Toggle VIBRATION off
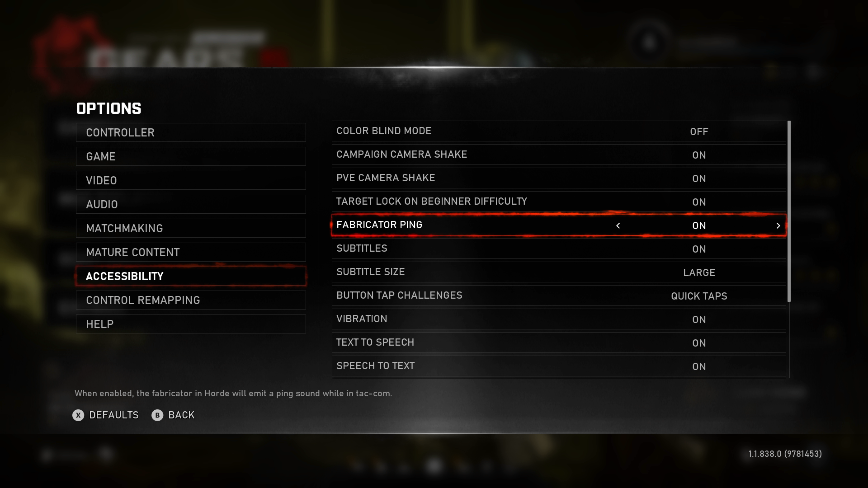The height and width of the screenshot is (488, 868). [x=698, y=319]
